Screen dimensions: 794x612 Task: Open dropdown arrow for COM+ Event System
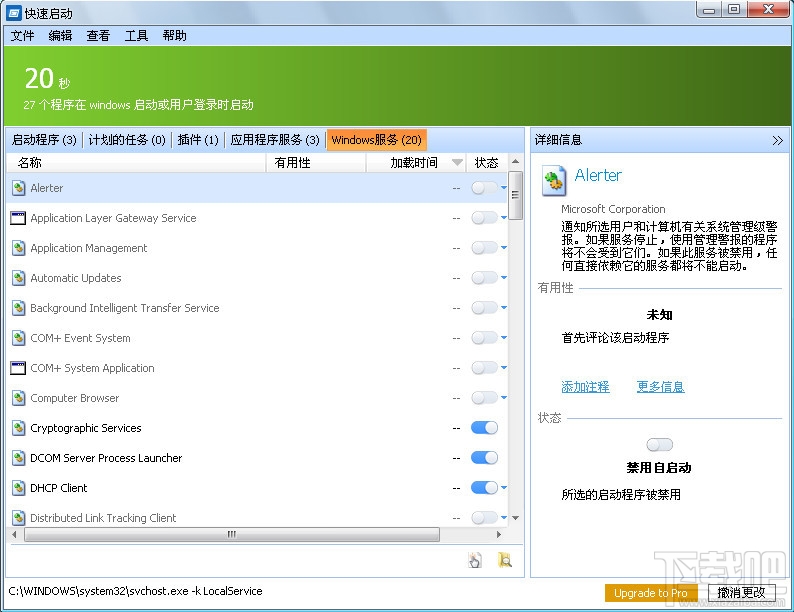point(504,337)
